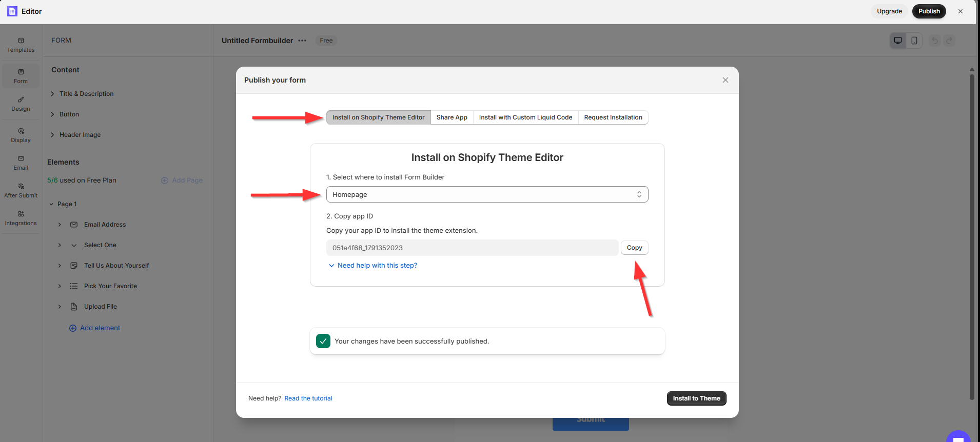Viewport: 980px width, 442px height.
Task: Expand the Select One element
Action: pos(60,245)
